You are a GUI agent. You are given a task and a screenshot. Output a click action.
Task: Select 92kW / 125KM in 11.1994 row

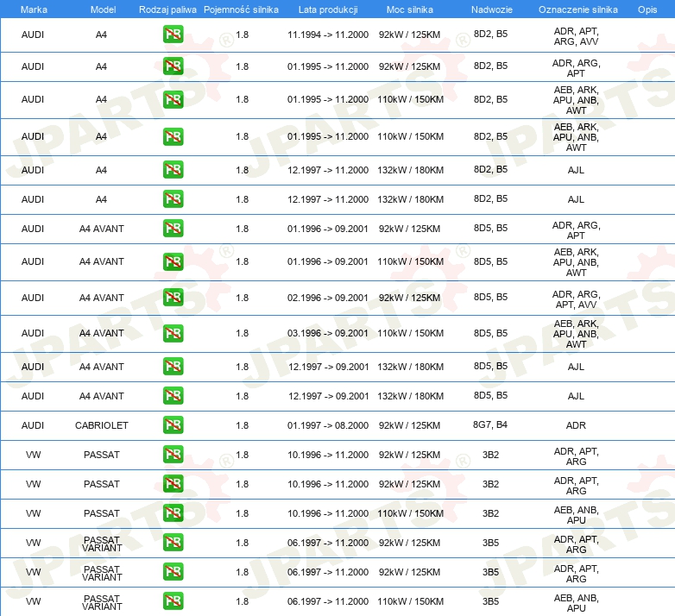(409, 35)
